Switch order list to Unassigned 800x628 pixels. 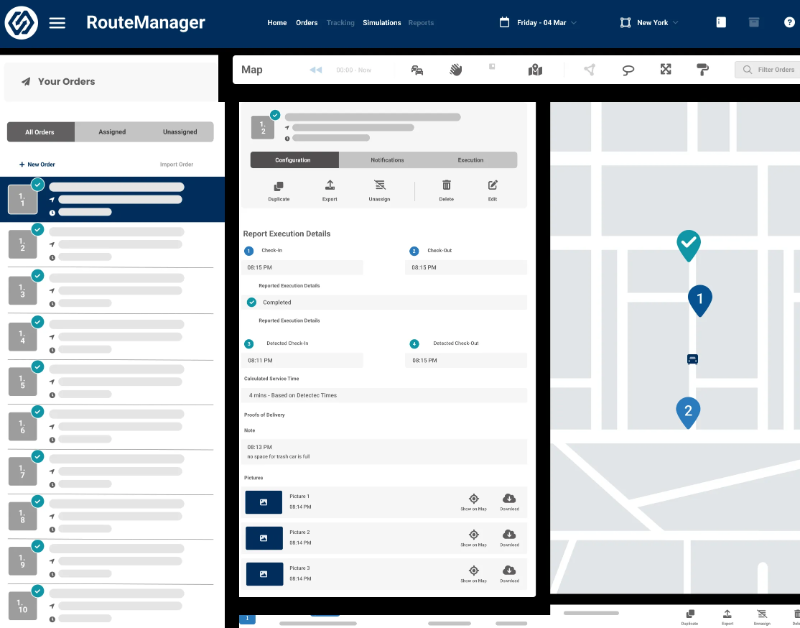(180, 132)
